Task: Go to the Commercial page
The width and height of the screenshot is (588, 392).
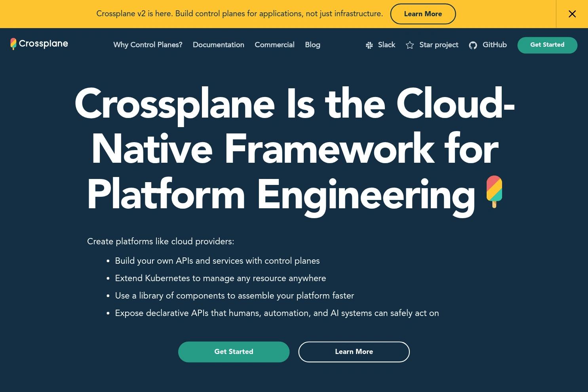Action: pos(274,45)
